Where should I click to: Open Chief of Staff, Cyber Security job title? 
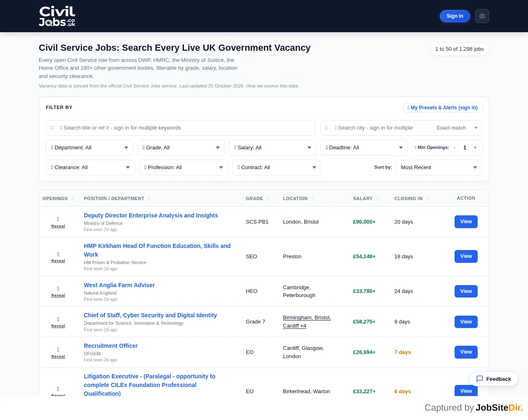150,315
